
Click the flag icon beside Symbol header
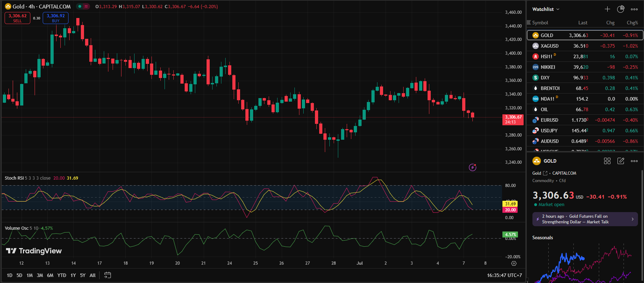[x=529, y=23]
